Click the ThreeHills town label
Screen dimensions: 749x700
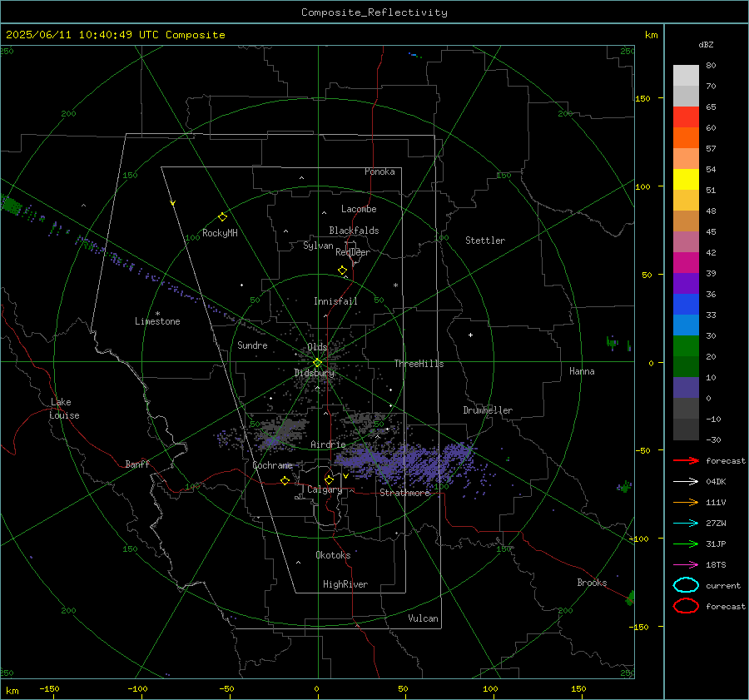(419, 364)
